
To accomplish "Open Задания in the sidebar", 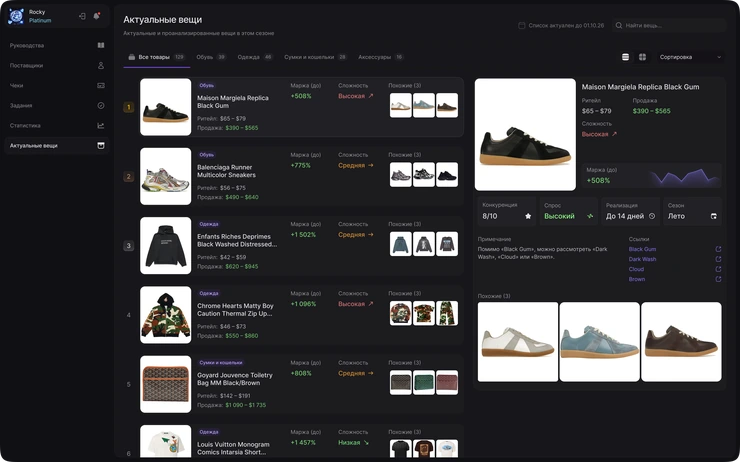I will point(57,106).
